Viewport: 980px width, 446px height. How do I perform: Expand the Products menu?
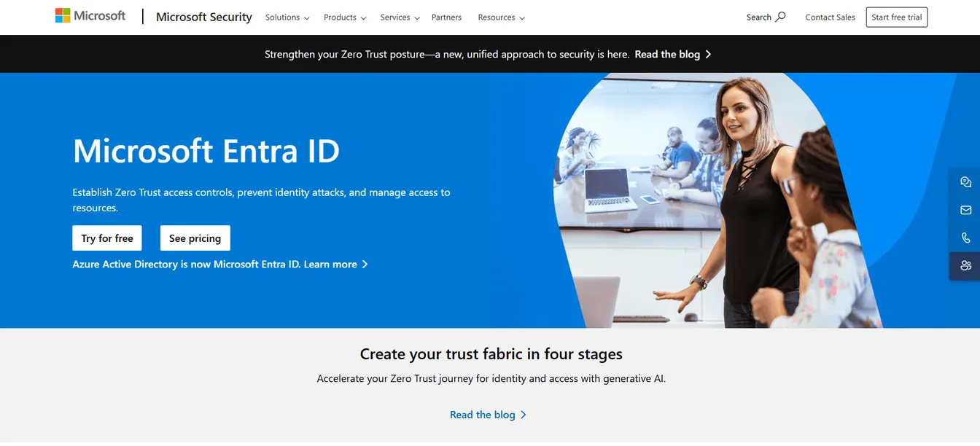[345, 17]
